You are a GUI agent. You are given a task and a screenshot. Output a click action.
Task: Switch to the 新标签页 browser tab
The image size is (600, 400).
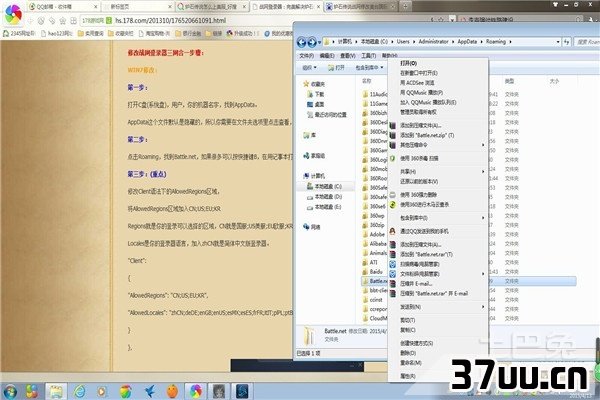tap(138, 7)
